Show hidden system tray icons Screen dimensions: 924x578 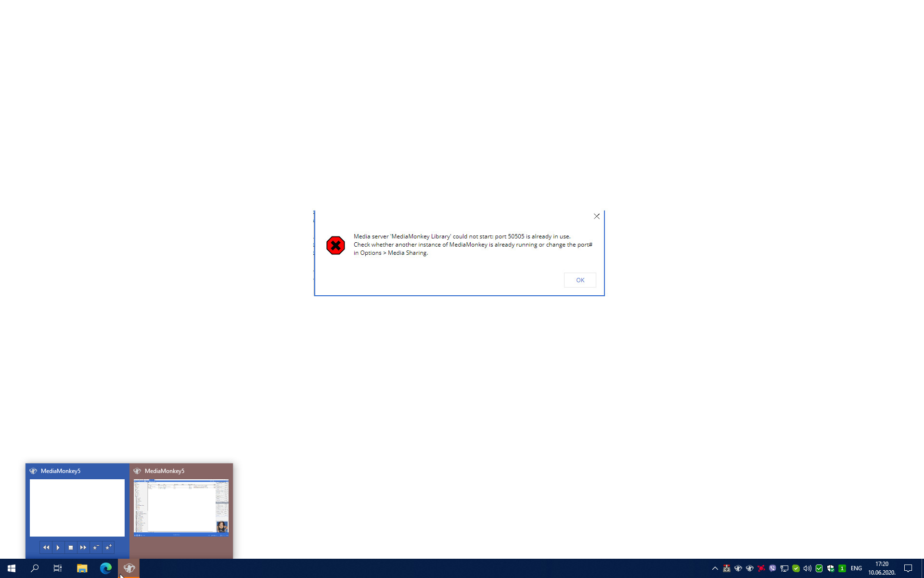click(715, 568)
